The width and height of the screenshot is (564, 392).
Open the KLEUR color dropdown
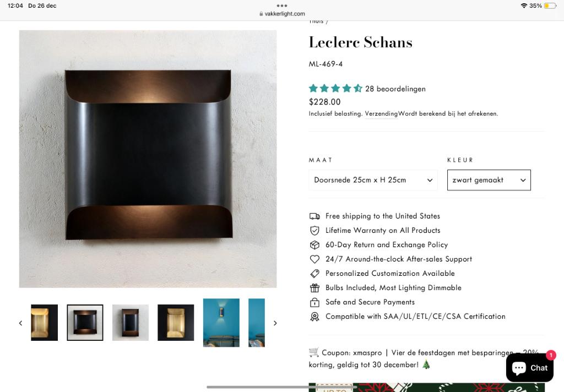tap(489, 179)
